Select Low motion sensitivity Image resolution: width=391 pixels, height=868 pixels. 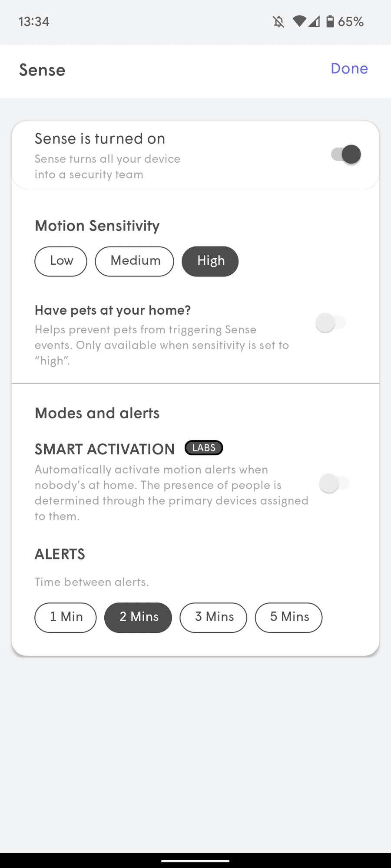coord(61,261)
